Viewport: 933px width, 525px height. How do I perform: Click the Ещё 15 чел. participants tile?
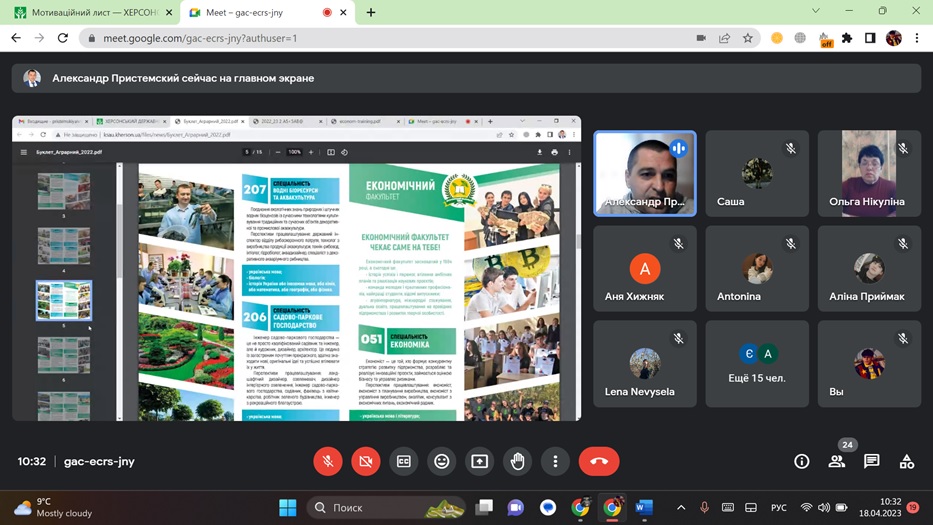tap(757, 365)
